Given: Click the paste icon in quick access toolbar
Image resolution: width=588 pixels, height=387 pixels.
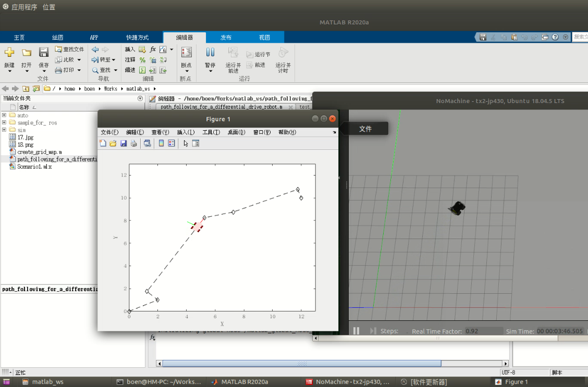Looking at the screenshot, I should click(x=514, y=37).
